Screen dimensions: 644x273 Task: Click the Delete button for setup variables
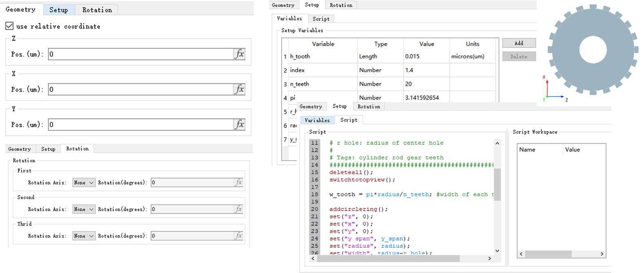(519, 57)
